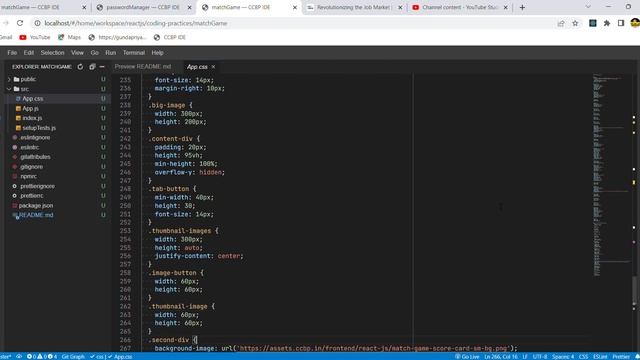Viewport: 640px width, 360px height.
Task: Select the App.css editor tab
Action: click(197, 67)
